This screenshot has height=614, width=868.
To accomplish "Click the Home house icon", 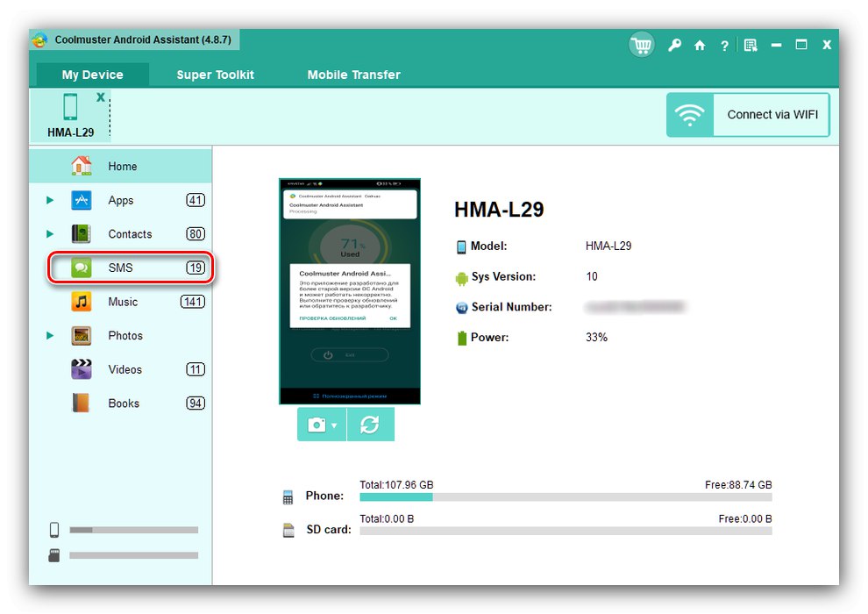I will tap(82, 166).
